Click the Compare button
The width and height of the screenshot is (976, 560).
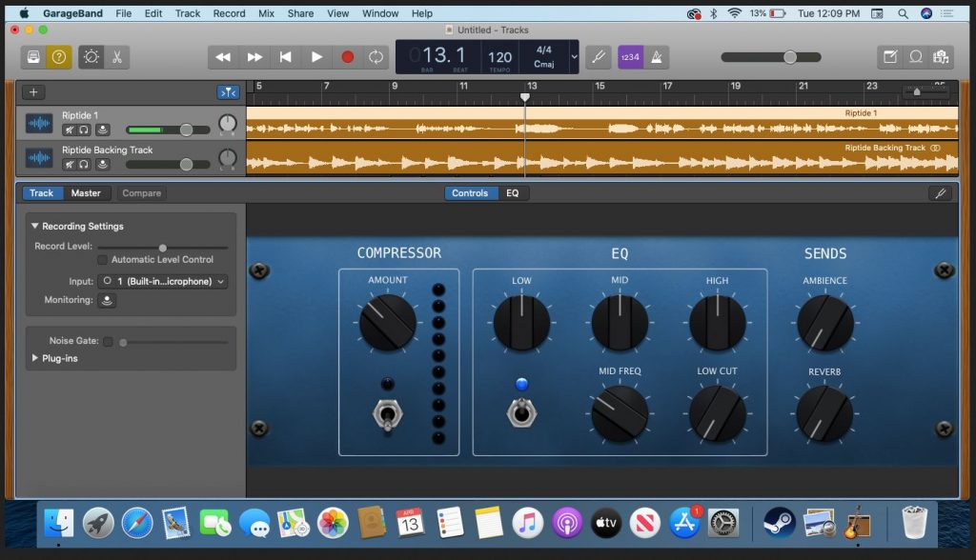pyautogui.click(x=141, y=192)
